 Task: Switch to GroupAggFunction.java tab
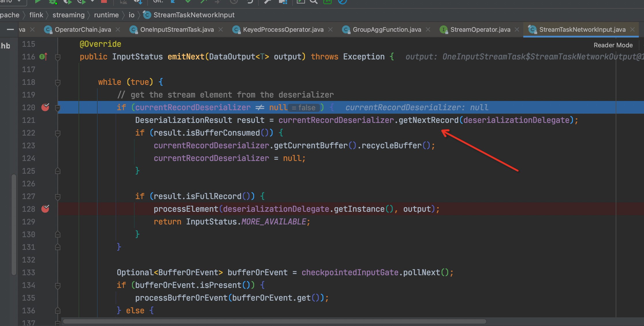coord(387,30)
